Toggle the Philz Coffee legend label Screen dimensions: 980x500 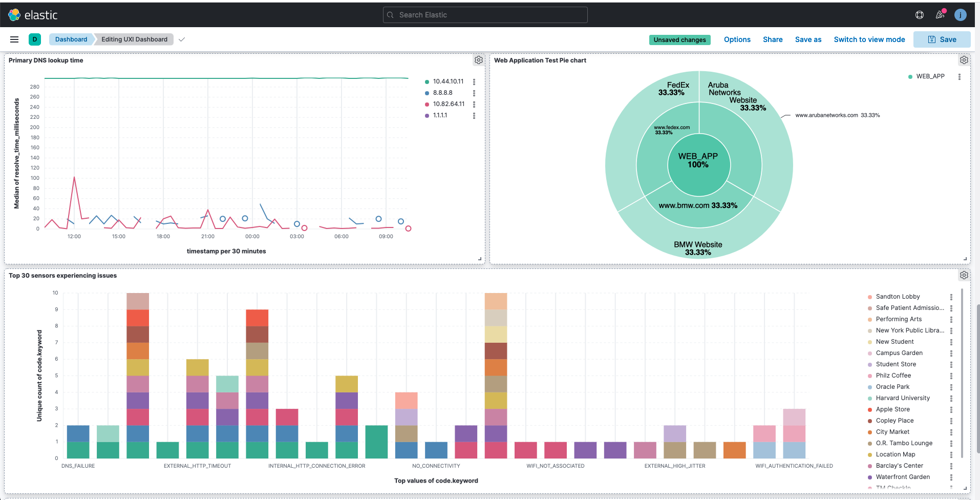click(893, 376)
